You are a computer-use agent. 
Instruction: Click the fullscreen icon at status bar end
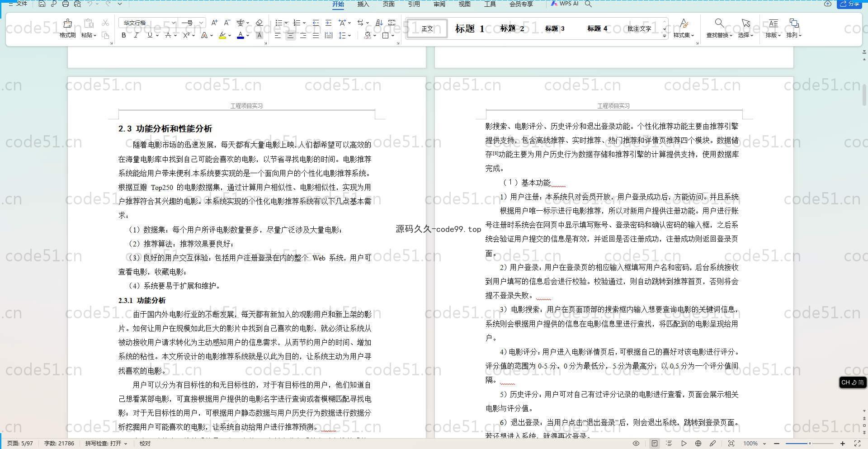(857, 444)
